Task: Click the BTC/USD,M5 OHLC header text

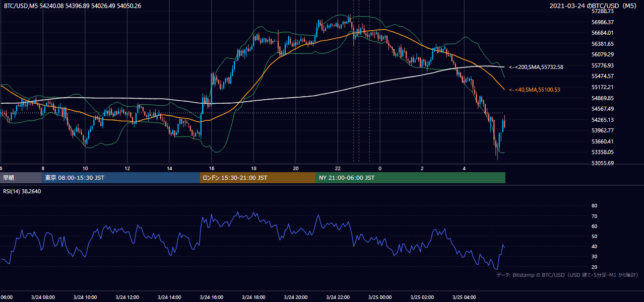Action: (73, 6)
